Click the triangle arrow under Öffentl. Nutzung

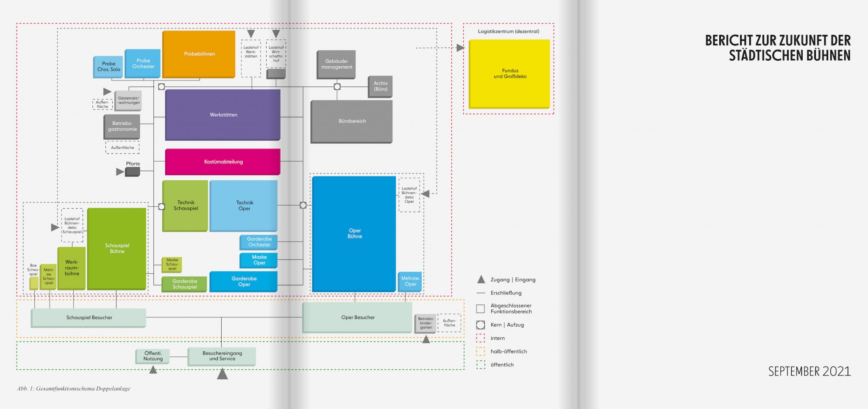pos(153,370)
